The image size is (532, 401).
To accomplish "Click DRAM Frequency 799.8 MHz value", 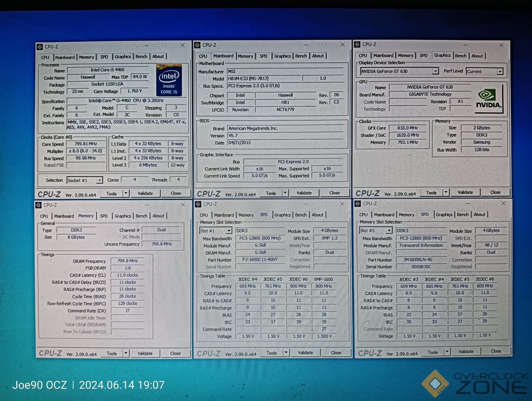I will tap(127, 261).
